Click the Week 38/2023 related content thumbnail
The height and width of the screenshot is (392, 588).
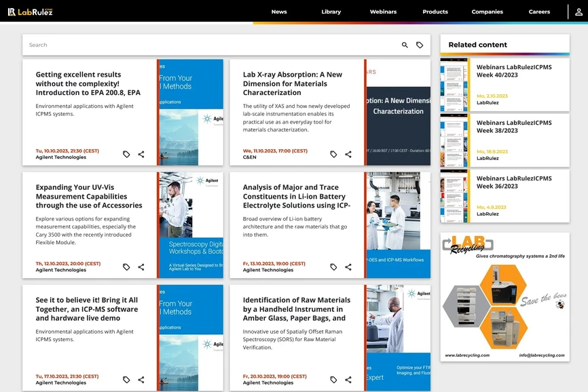pos(454,140)
